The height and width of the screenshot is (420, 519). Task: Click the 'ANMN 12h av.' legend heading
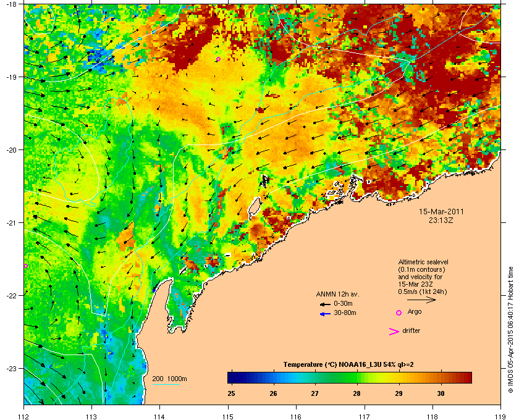tap(337, 294)
